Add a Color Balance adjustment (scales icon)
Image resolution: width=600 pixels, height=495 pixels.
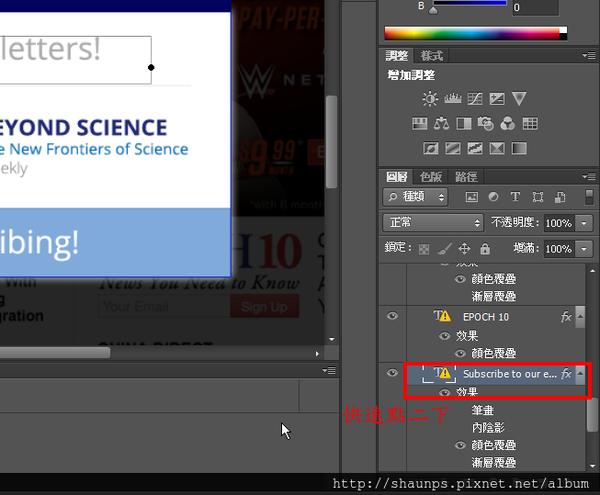441,124
